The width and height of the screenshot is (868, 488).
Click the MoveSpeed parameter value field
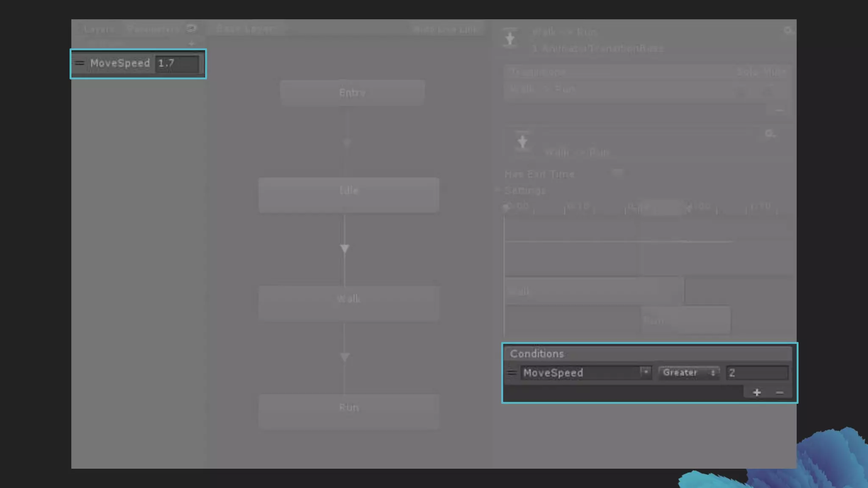coord(177,64)
